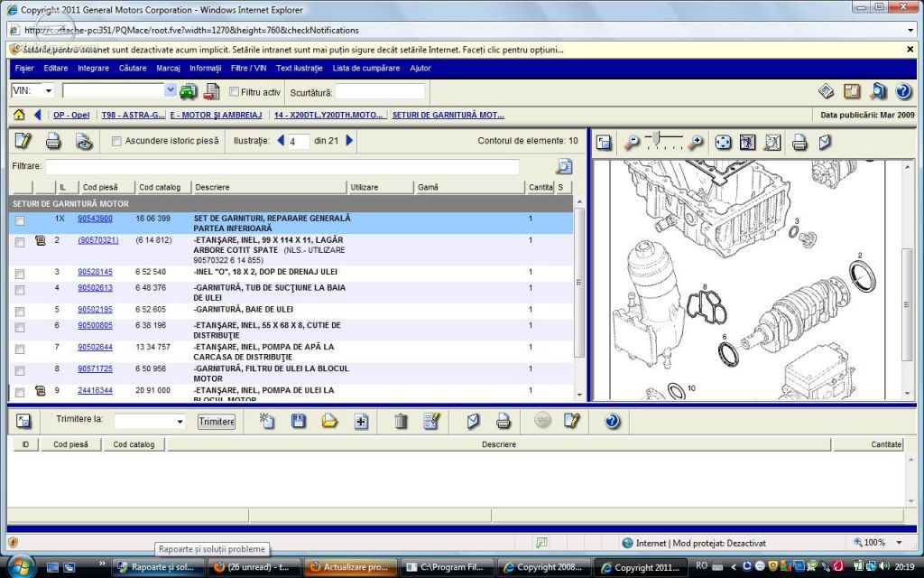Open the Ajutor menu
Image resolution: width=924 pixels, height=578 pixels.
(420, 69)
